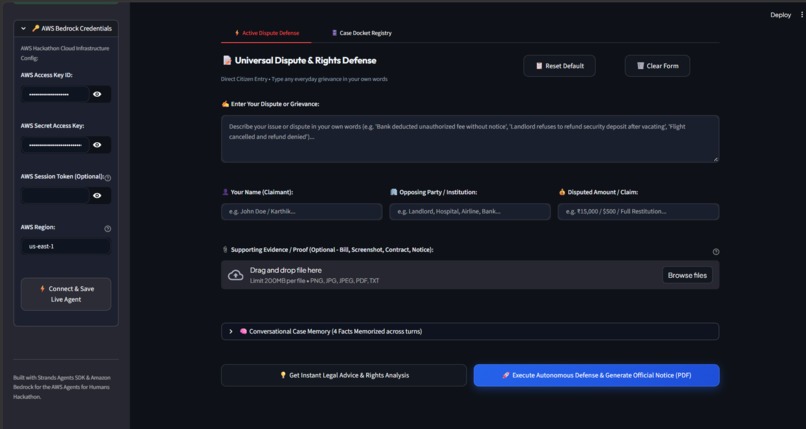Expand Conversational Case Memory section
Viewport: 806px width, 429px height.
470,331
